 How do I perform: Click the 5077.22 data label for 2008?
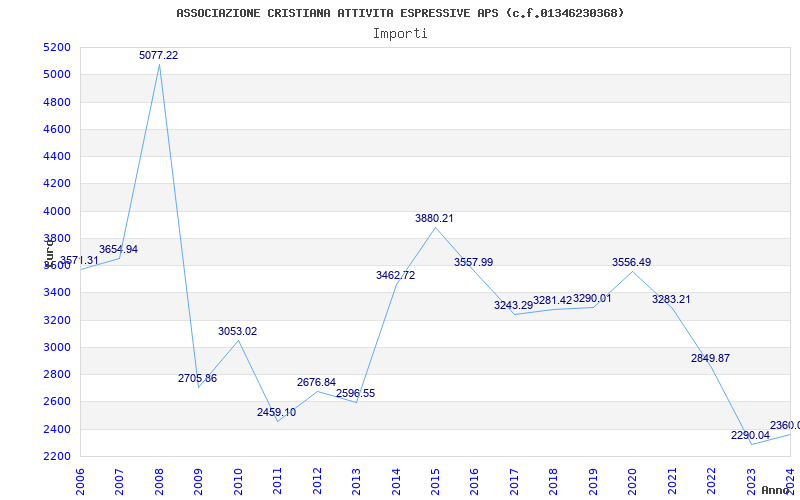[x=159, y=55]
